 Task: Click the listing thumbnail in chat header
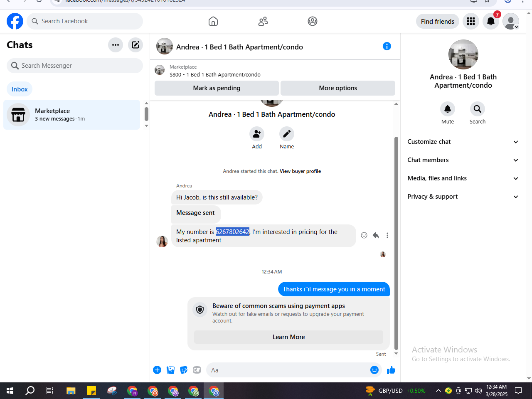coord(165,47)
